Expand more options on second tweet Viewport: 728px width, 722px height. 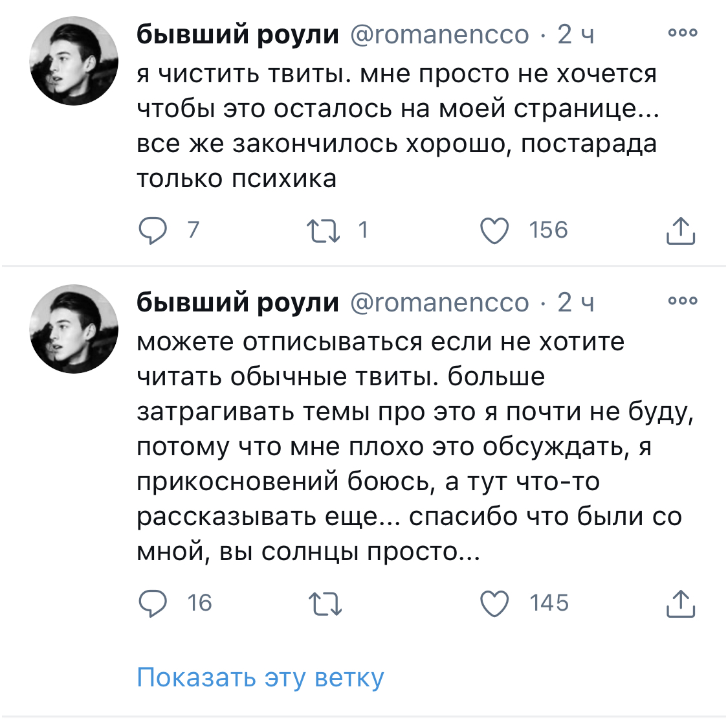(x=683, y=300)
